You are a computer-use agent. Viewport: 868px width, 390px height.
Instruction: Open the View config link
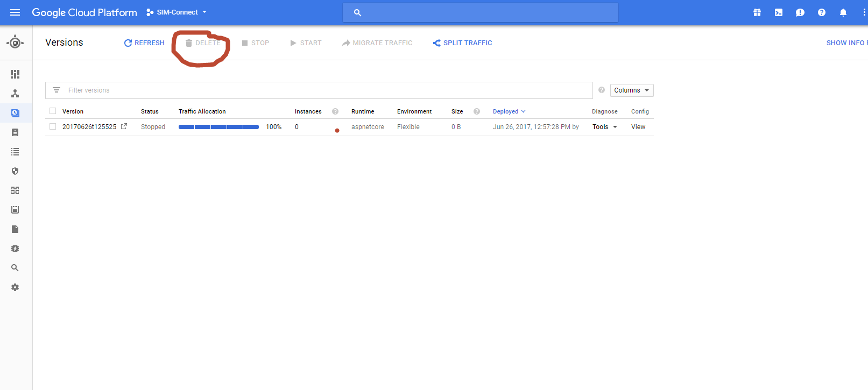click(638, 127)
